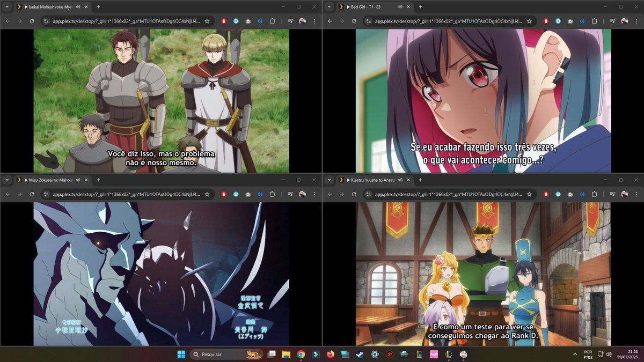This screenshot has height=362, width=644.
Task: Expand tab search in Isekai Mokushiroku window
Action: tap(7, 7)
